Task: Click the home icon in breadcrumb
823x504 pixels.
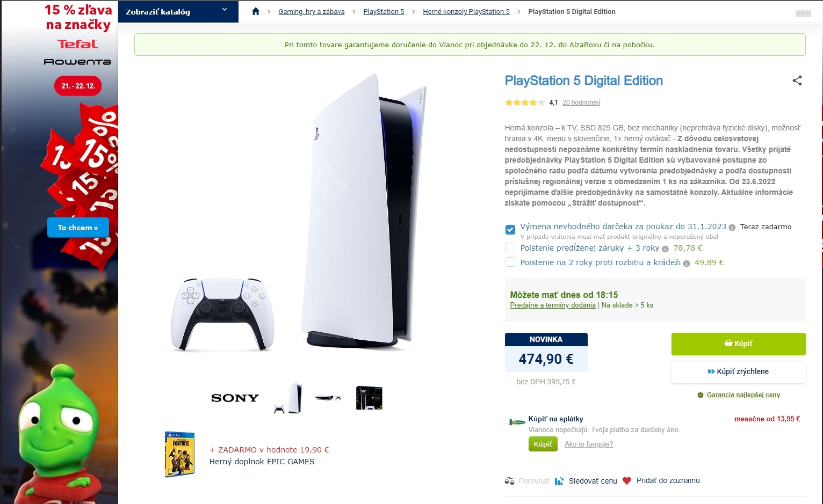Action: pos(256,11)
